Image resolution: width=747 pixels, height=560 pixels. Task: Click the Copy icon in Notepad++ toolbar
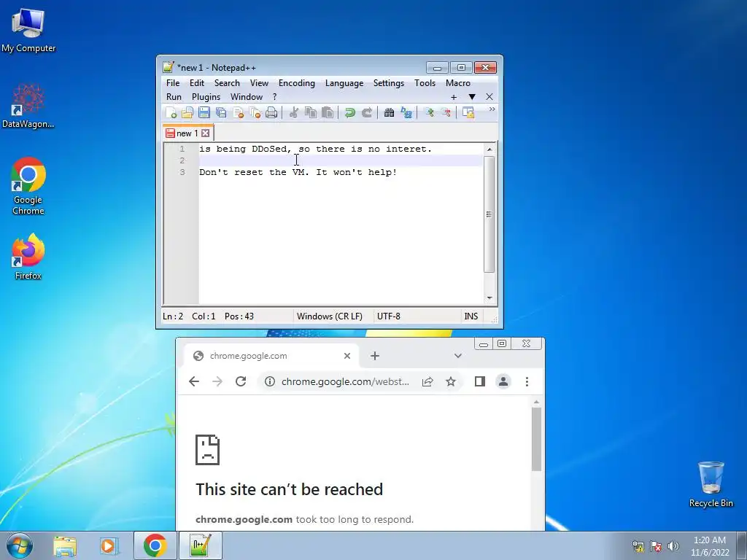coord(311,112)
